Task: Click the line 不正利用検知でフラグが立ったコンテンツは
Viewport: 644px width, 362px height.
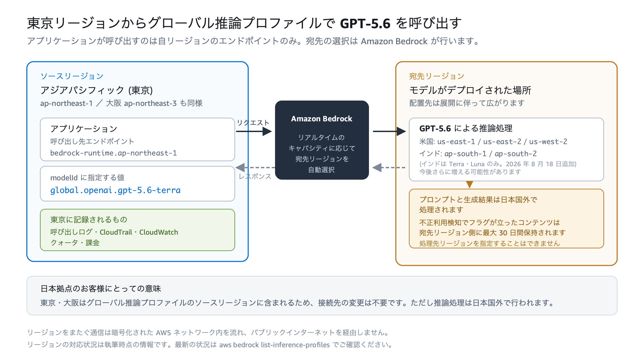Action: 490,223
